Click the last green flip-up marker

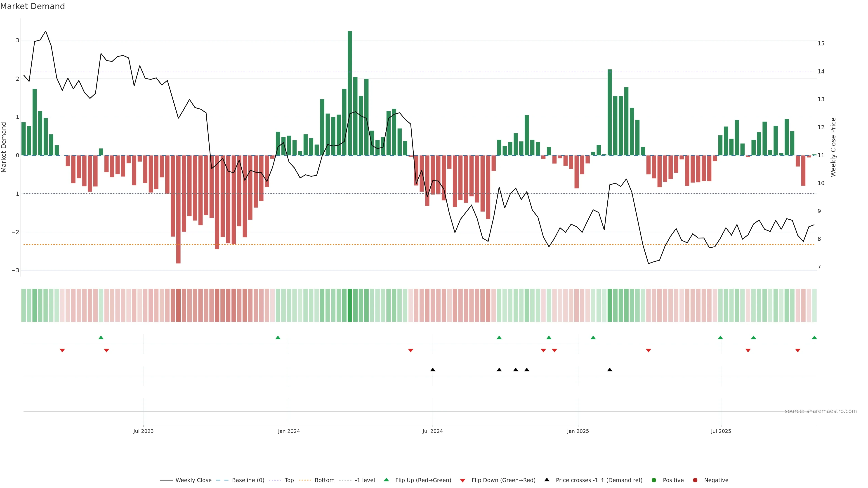click(814, 338)
